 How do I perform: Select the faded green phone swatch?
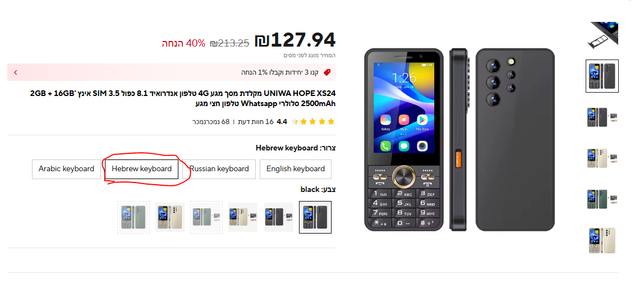point(134,217)
